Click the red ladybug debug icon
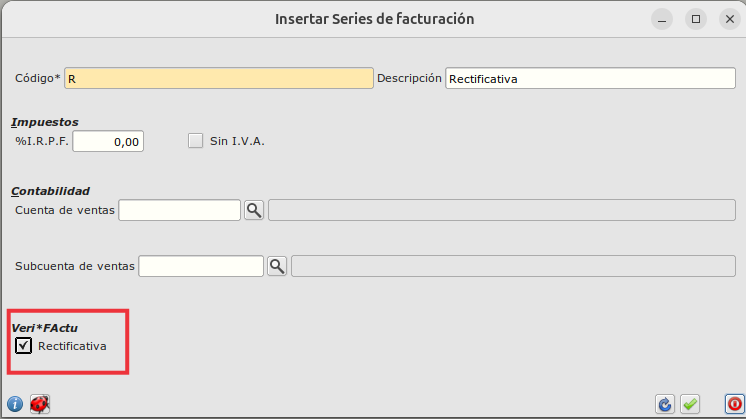Viewport: 746px width, 419px height. (x=40, y=404)
